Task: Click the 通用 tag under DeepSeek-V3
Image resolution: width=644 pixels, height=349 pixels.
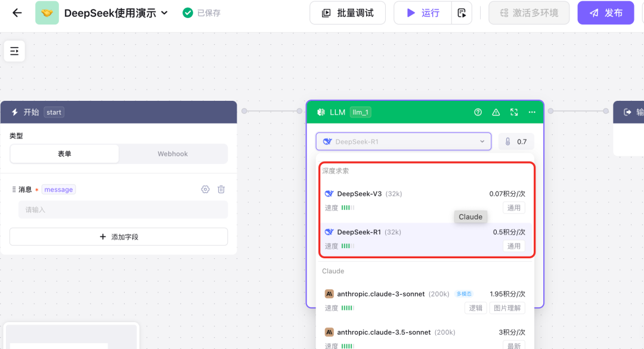Action: [x=514, y=208]
